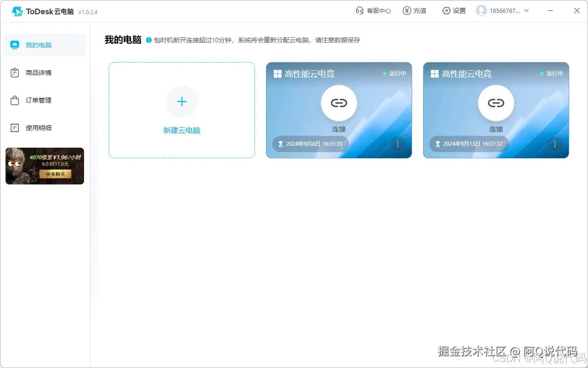Image resolution: width=588 pixels, height=368 pixels.
Task: Click the 连接 link icon on first 高性能云电竞 card
Action: (x=339, y=103)
